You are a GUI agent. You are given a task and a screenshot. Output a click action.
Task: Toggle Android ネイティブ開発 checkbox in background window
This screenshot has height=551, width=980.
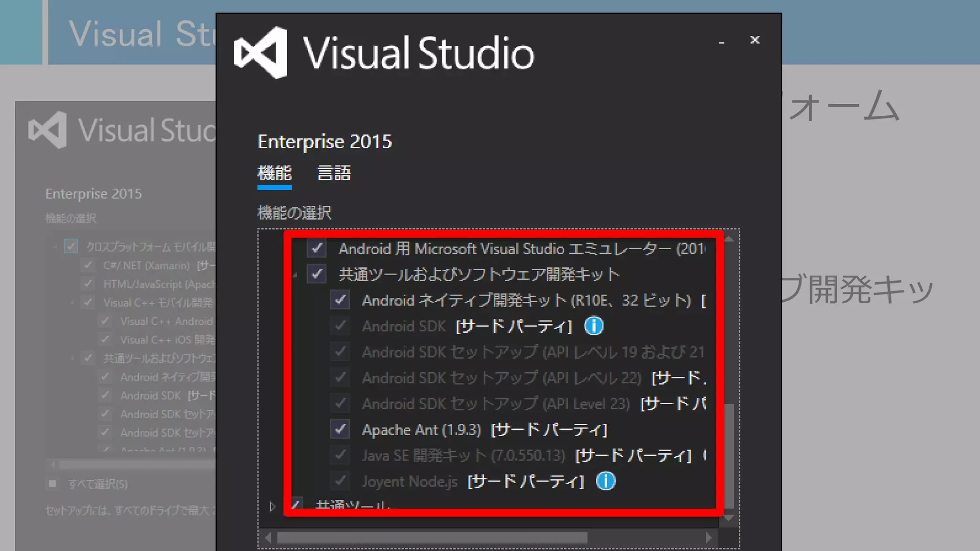pos(105,377)
